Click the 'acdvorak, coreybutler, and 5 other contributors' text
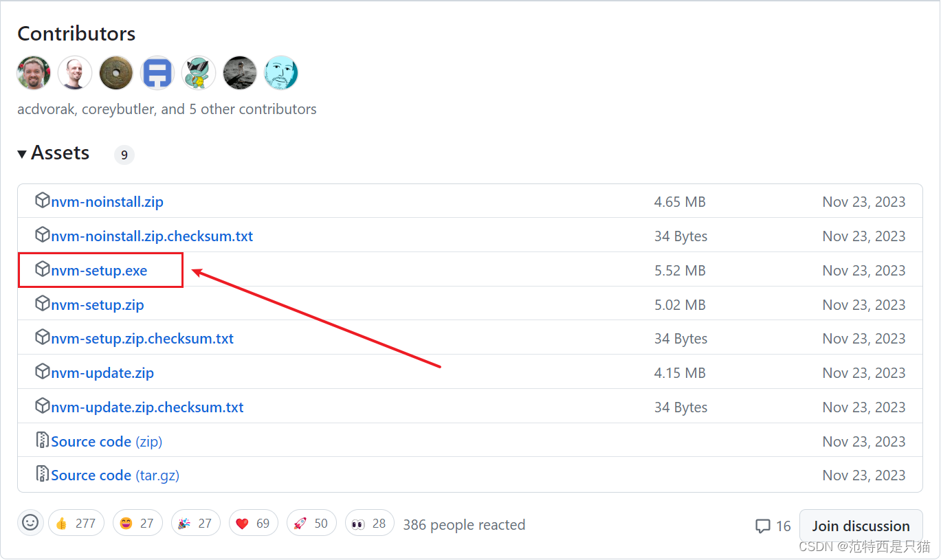 (167, 109)
